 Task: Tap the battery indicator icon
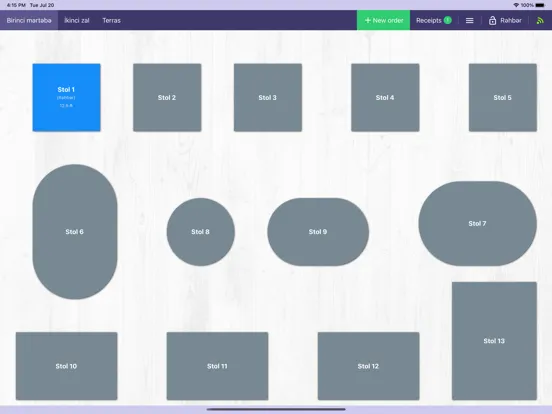(x=540, y=5)
